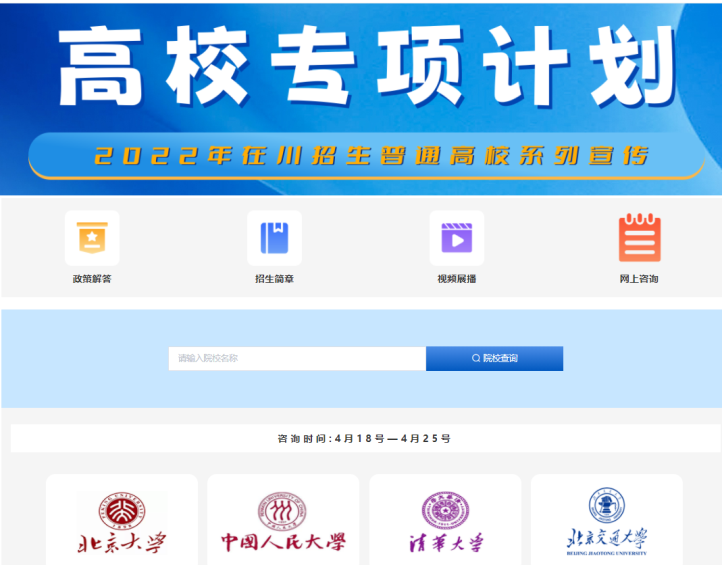
Task: Click the Peking University red emblem
Action: point(120,510)
